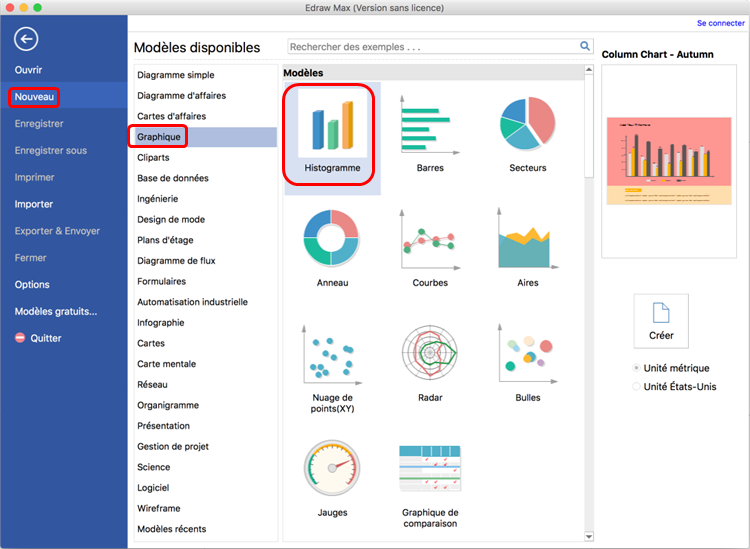Select the Anneau doughnut chart template

pos(332,248)
